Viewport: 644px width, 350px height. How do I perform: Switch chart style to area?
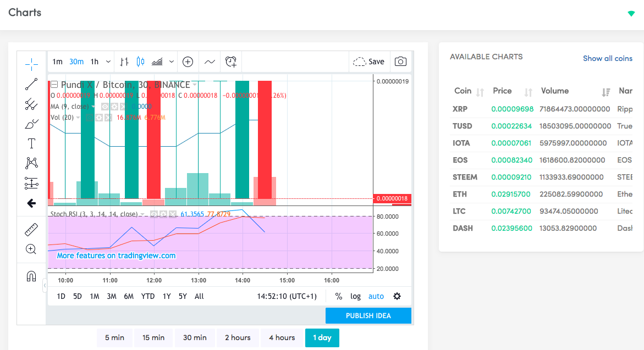pos(157,62)
